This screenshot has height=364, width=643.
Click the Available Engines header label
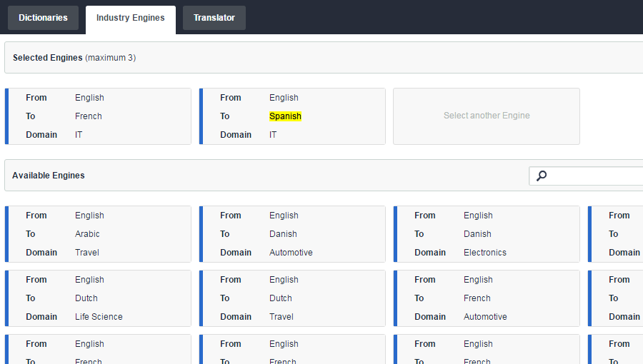(49, 176)
